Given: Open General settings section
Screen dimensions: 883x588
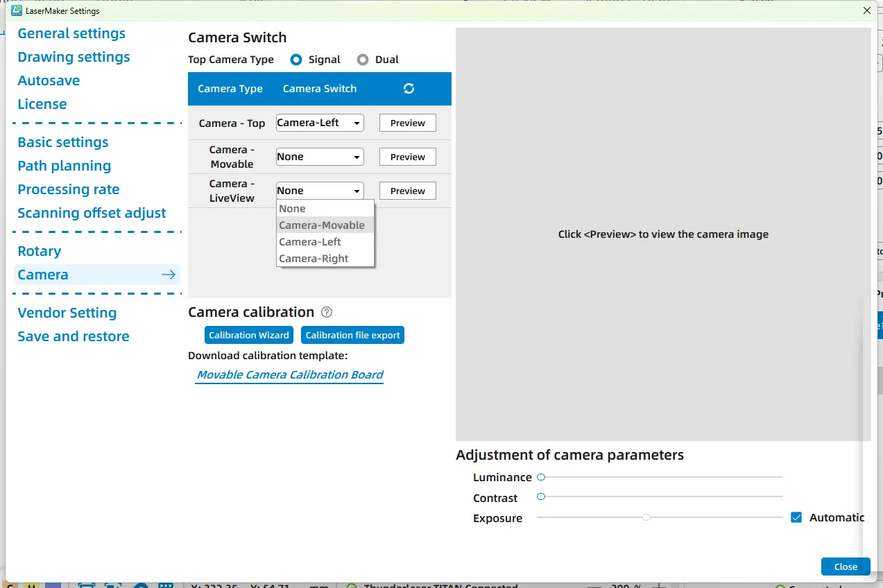Looking at the screenshot, I should [71, 33].
